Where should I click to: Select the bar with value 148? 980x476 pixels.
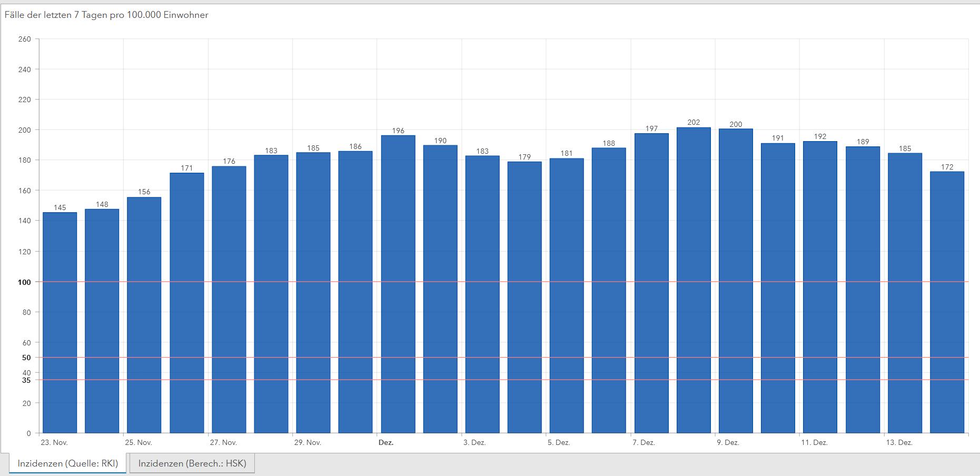pos(102,321)
